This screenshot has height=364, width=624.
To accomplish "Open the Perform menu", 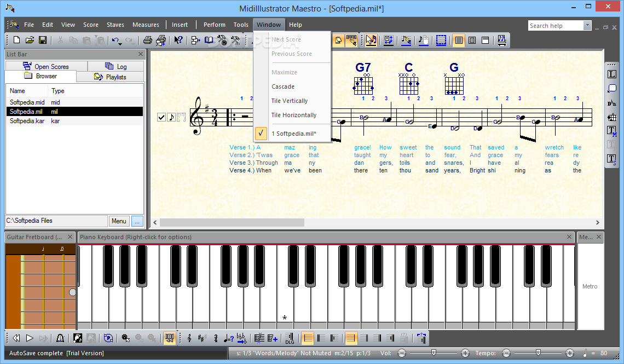I will [215, 25].
